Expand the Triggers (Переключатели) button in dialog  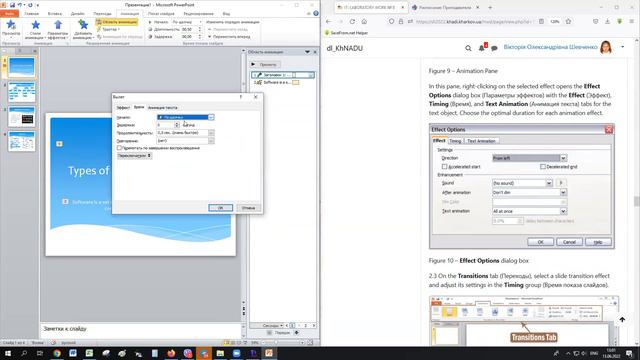coord(134,156)
